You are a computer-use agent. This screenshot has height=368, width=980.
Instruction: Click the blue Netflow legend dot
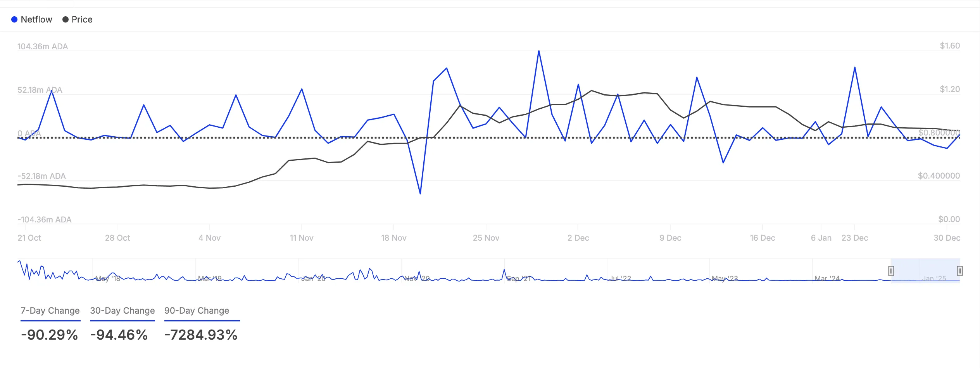[14, 19]
